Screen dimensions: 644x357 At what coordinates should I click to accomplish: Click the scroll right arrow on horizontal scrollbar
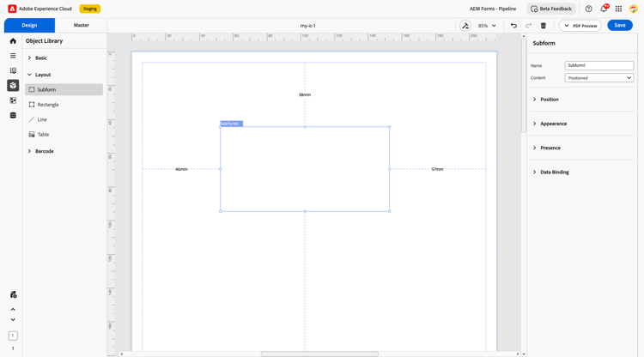coord(518,354)
